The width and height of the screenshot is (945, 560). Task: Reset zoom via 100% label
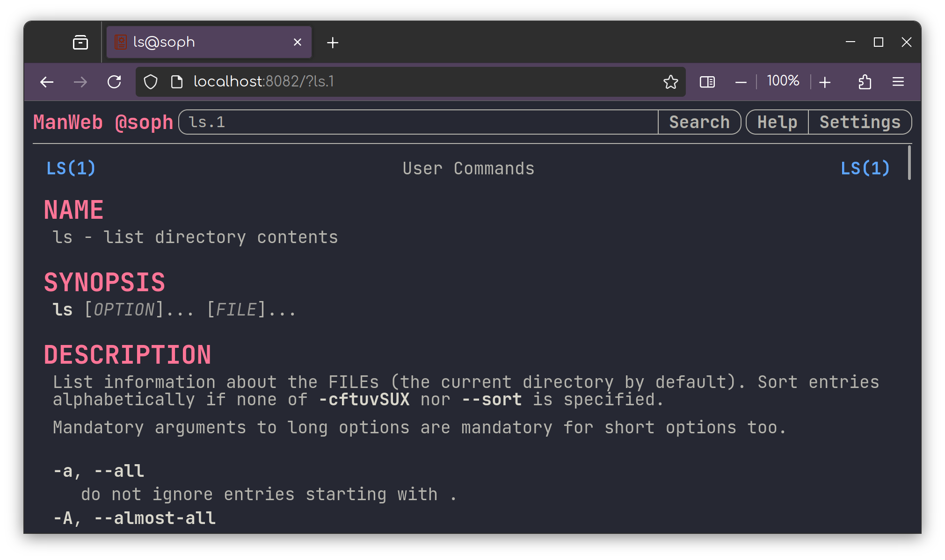pos(783,81)
